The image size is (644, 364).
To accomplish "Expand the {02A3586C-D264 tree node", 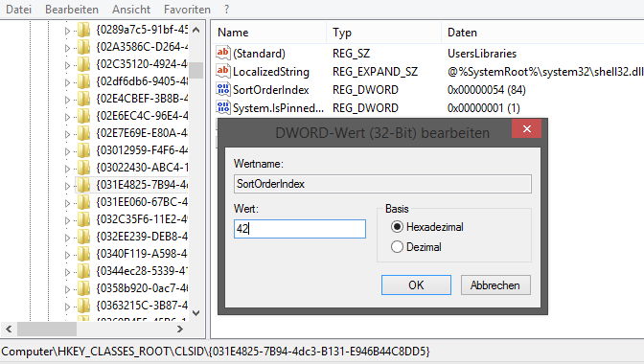I will click(67, 48).
